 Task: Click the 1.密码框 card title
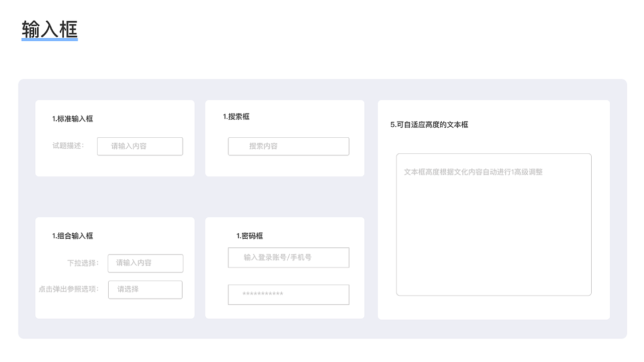click(250, 236)
